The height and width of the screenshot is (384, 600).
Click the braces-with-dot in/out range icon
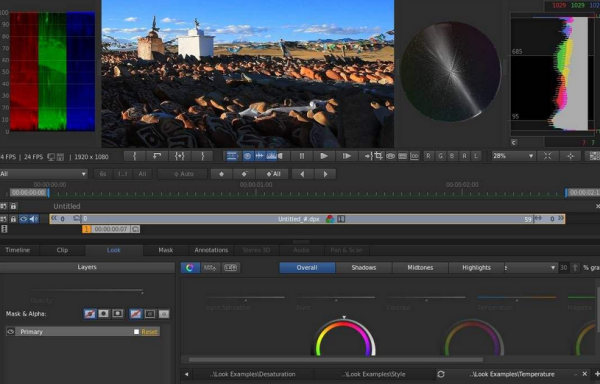[x=179, y=156]
